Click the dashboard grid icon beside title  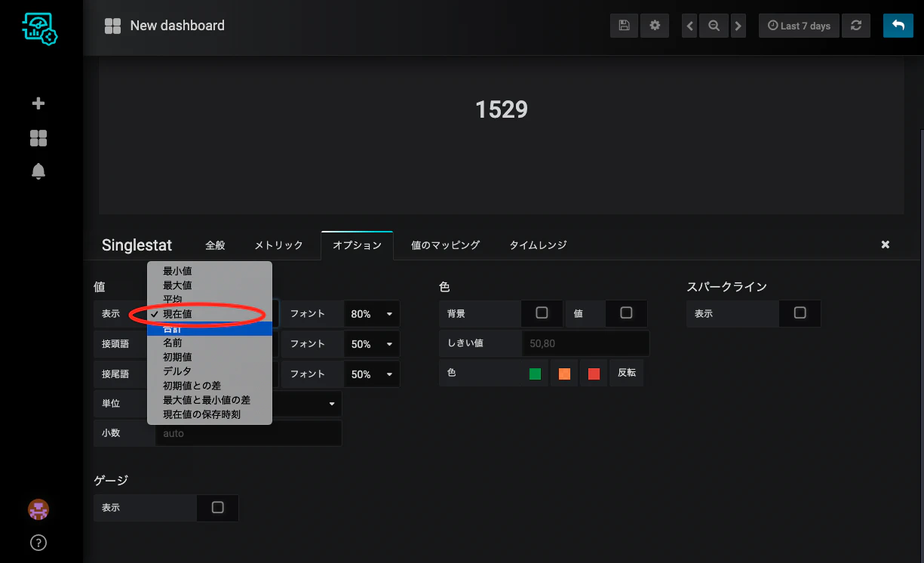tap(112, 26)
